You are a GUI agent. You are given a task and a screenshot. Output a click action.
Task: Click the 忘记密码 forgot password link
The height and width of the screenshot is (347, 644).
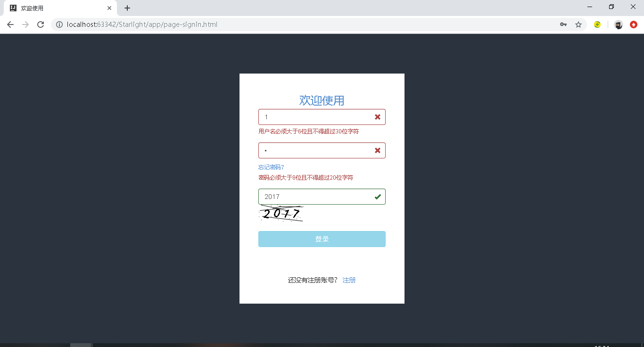(271, 167)
